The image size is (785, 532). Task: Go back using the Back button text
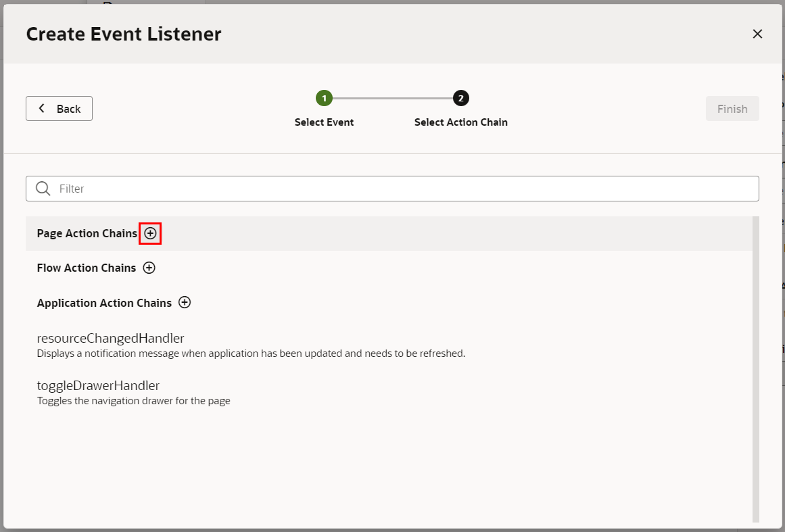click(x=68, y=109)
